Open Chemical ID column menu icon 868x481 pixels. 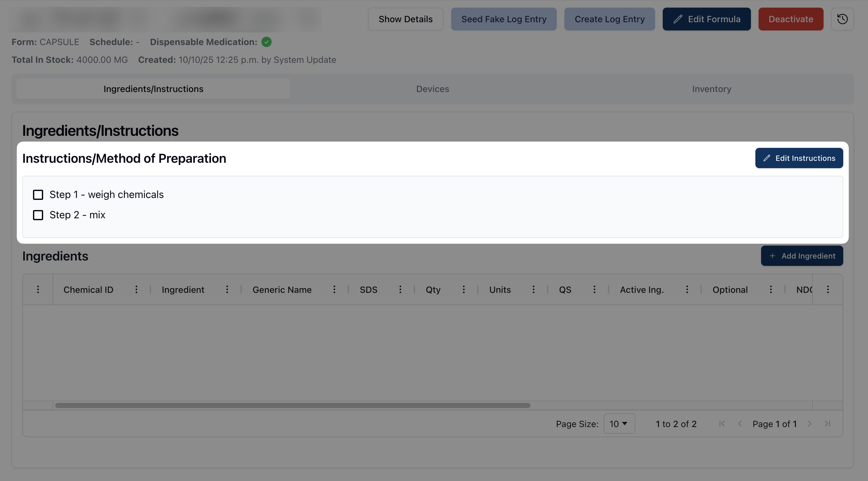[136, 290]
